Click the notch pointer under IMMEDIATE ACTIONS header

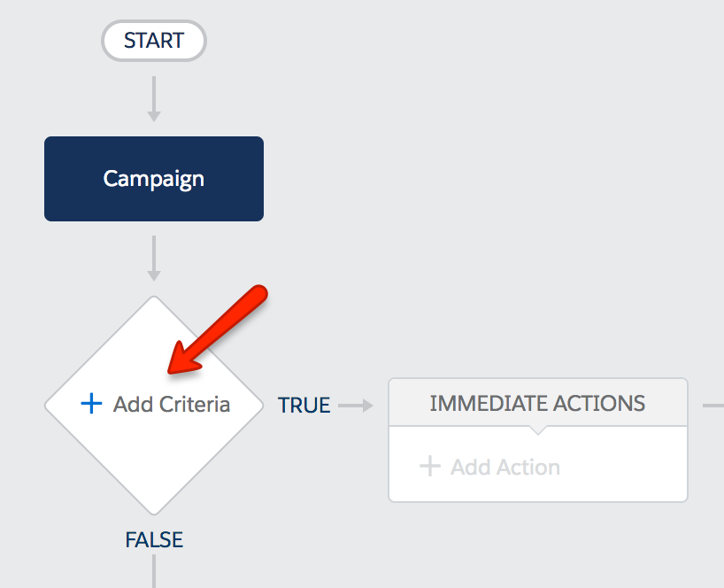click(x=537, y=430)
